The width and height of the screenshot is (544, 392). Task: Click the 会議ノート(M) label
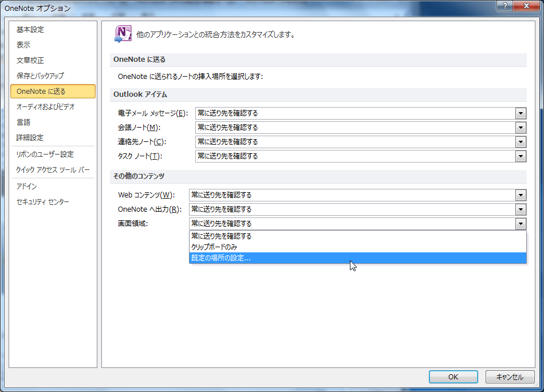(x=139, y=128)
